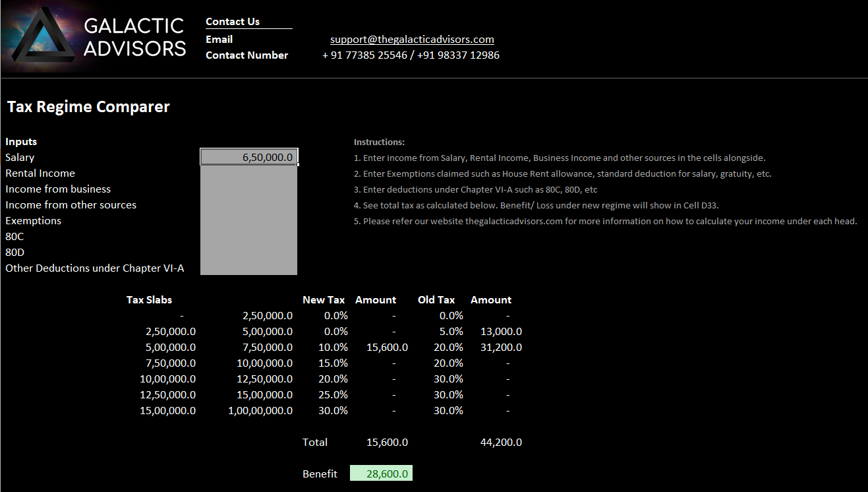The image size is (868, 492).
Task: Select the New Tax Total value 15,600.0
Action: pos(386,442)
